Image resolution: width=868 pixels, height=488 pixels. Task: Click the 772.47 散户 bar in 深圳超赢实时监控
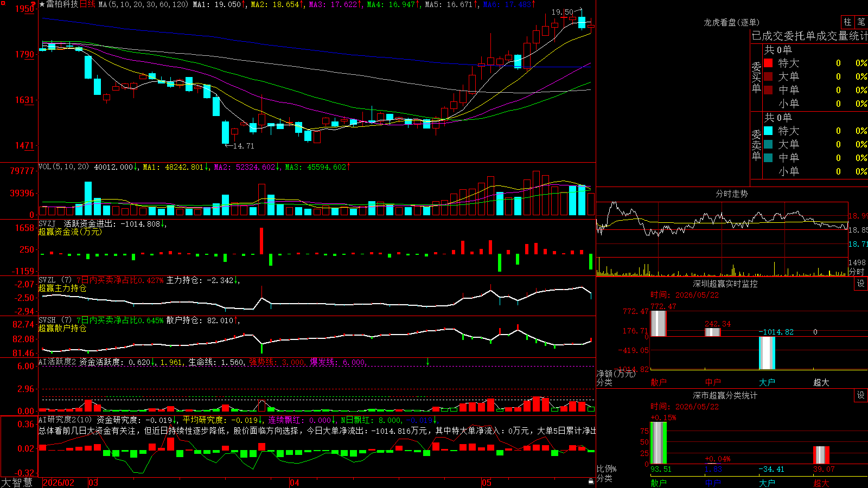(x=658, y=323)
